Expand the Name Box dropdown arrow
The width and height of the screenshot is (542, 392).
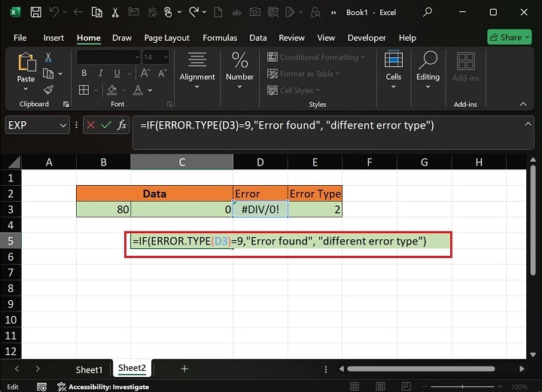click(62, 125)
